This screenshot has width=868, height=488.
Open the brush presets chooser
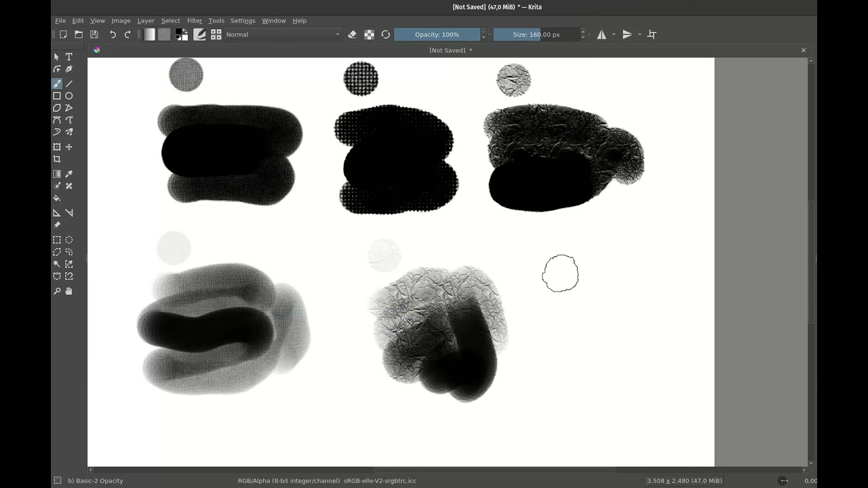tap(216, 35)
